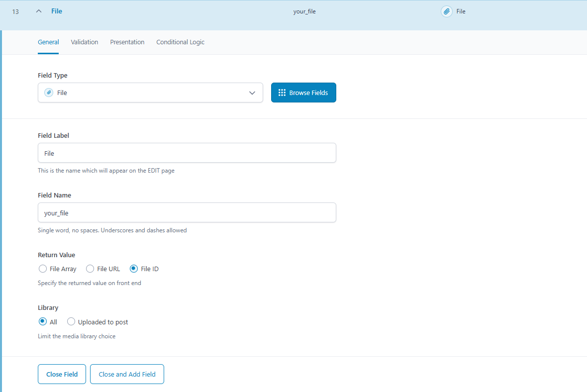The width and height of the screenshot is (587, 392).
Task: Limit Library to Uploaded to post
Action: (71, 322)
